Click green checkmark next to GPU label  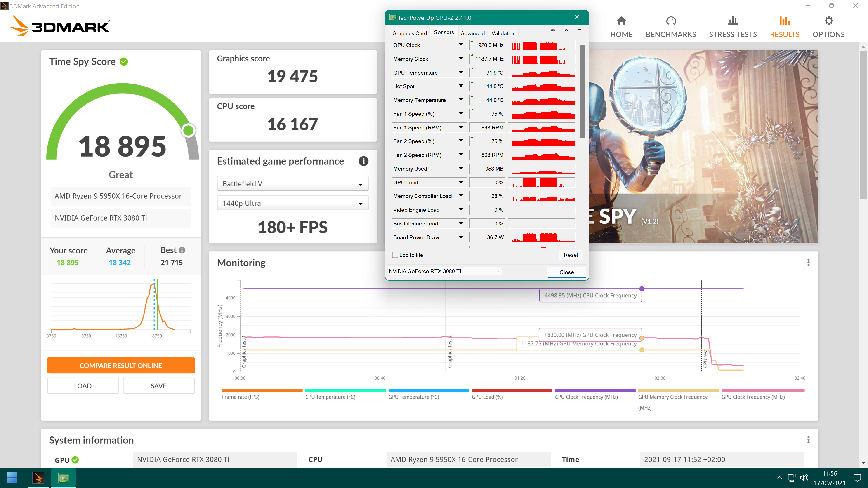tap(75, 460)
